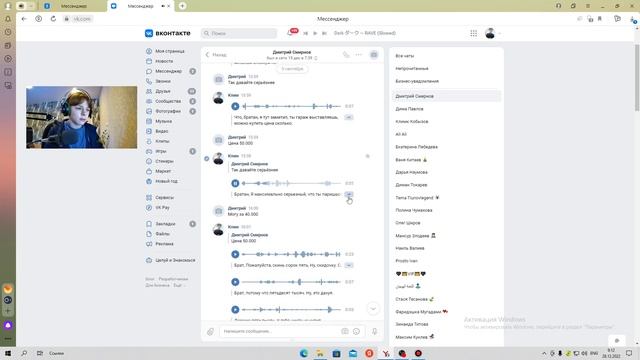Click the Видео sidebar icon
The height and width of the screenshot is (360, 640).
coord(149,131)
